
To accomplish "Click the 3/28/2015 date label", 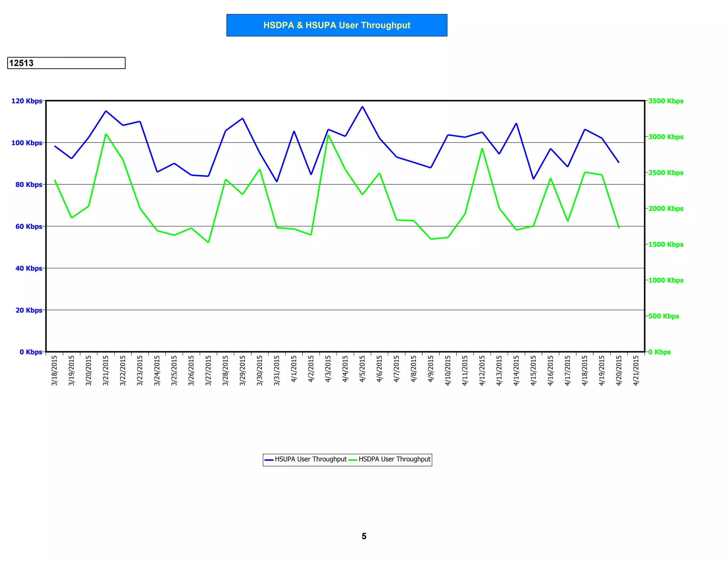I will (x=225, y=371).
